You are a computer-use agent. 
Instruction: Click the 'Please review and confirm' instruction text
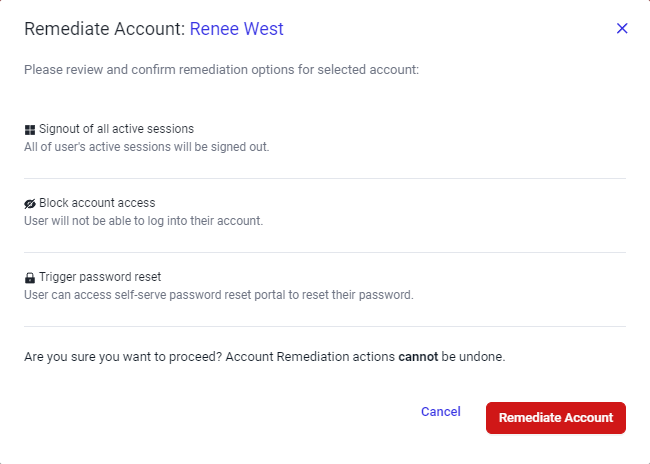(221, 70)
